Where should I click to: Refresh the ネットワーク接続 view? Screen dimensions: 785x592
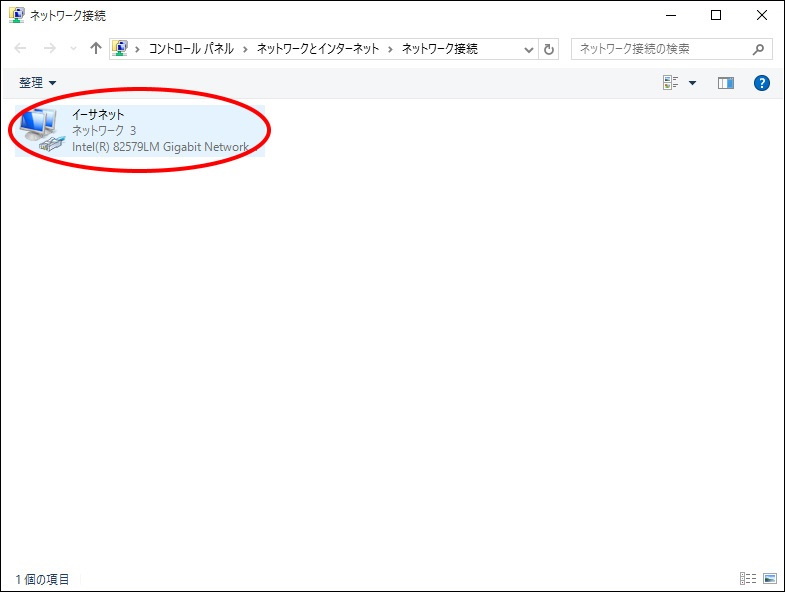548,49
